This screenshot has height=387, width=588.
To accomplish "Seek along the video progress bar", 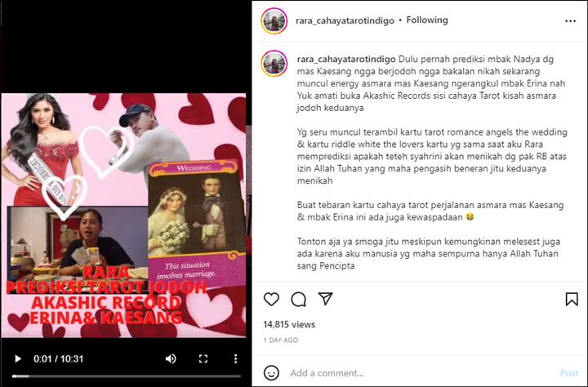I will (x=127, y=376).
